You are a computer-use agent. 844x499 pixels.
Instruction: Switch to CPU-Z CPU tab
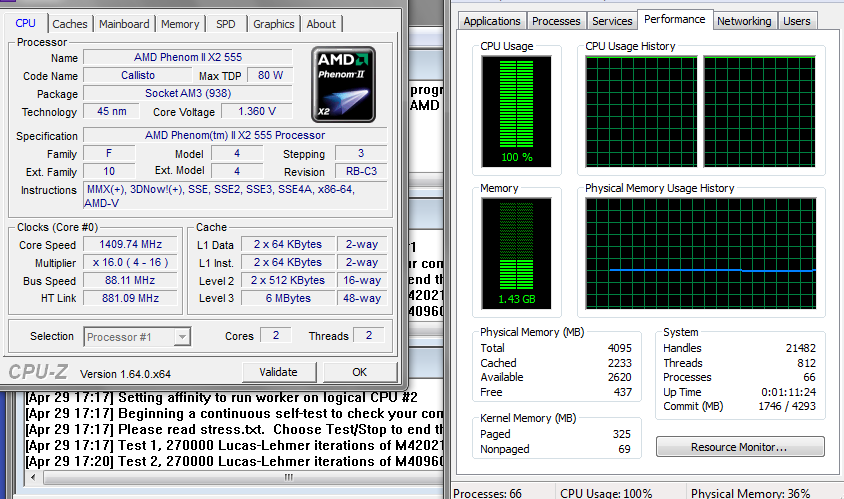[x=25, y=23]
